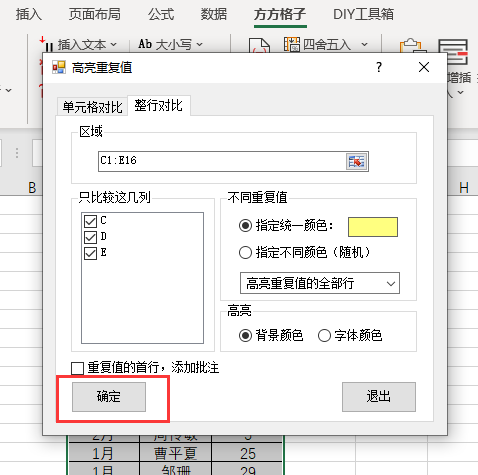Choose 字体颜色 highlight option
Screen dimensions: 478x475
point(324,335)
